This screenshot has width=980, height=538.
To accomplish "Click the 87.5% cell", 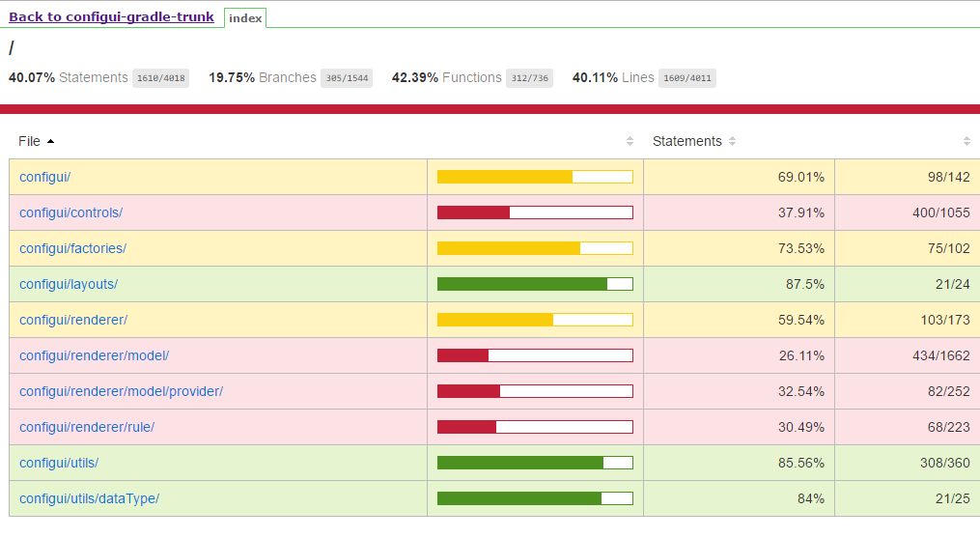I will coord(739,284).
